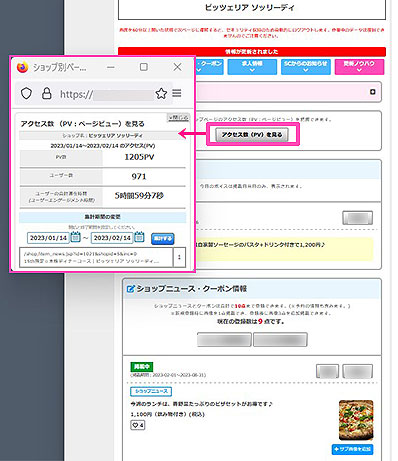Click the red 情報が更新されました banner
This screenshot has height=461, width=398.
(x=252, y=52)
